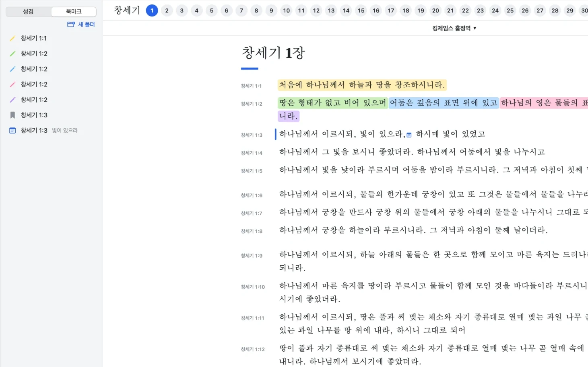This screenshot has width=588, height=367.
Task: Go to chapter 5
Action: [212, 10]
